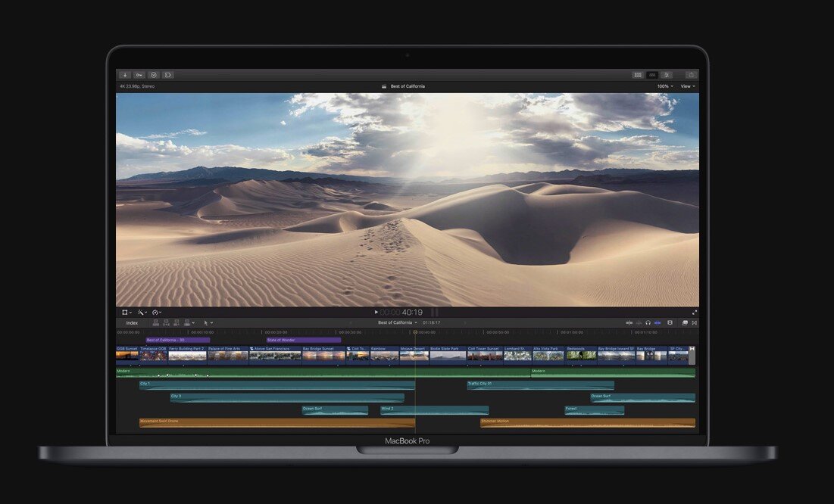Select the Forest audio clip

(x=594, y=410)
